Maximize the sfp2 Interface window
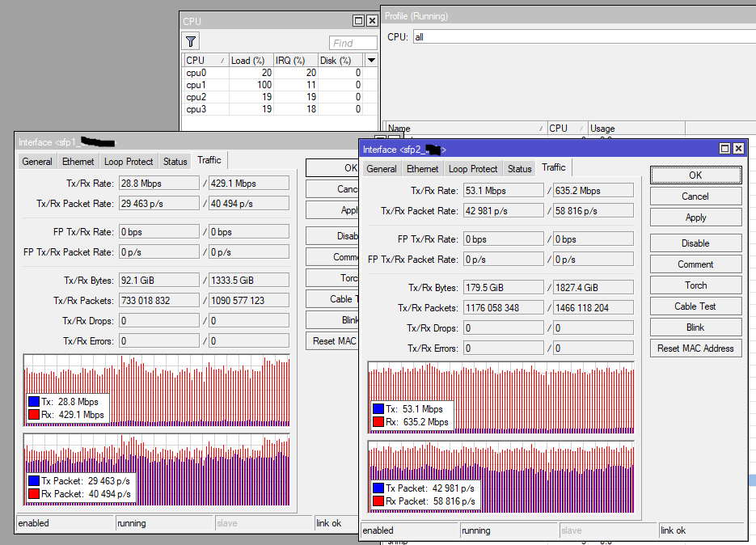Image resolution: width=756 pixels, height=545 pixels. (x=724, y=149)
